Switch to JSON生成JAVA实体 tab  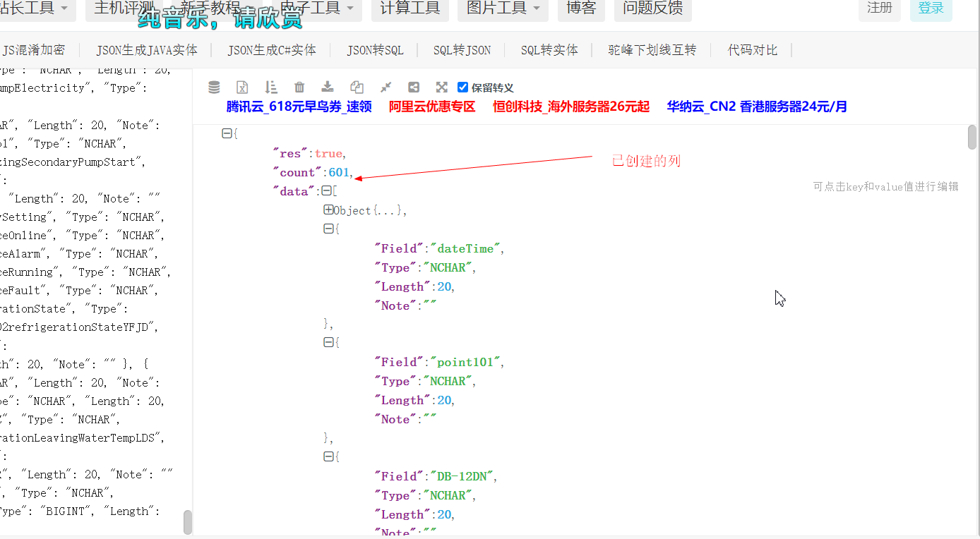point(147,50)
